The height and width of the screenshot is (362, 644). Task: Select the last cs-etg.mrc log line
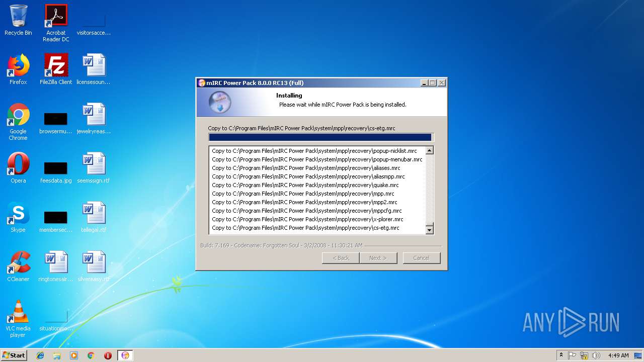point(305,228)
